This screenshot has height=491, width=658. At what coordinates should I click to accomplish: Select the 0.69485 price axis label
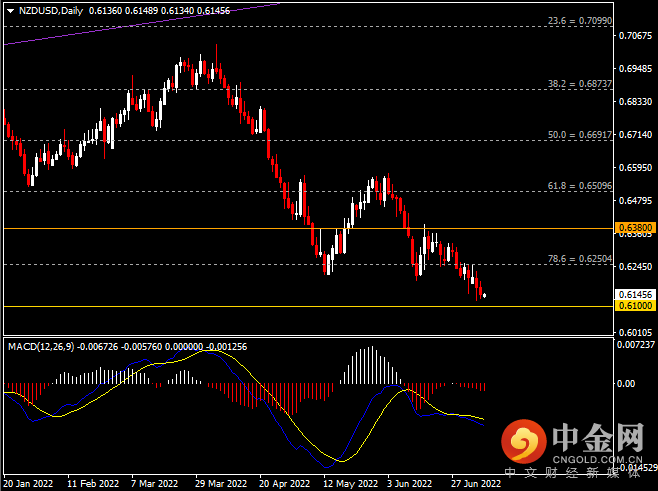point(636,68)
